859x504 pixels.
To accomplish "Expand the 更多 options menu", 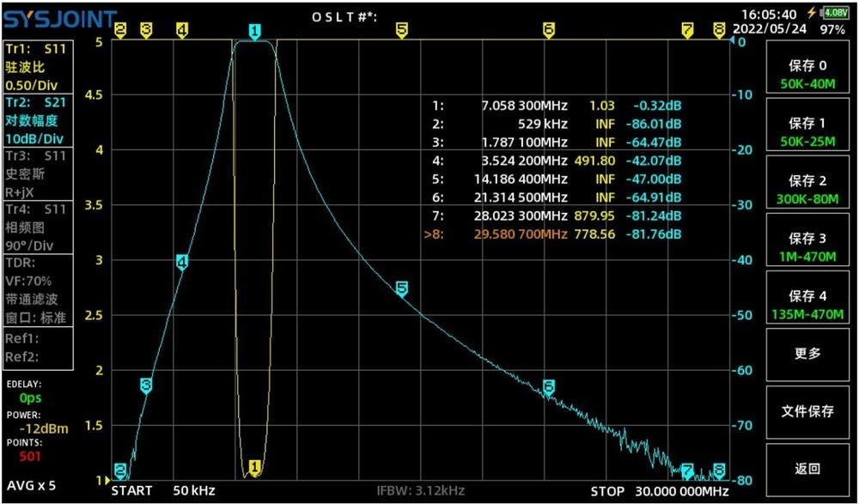I will 807,354.
